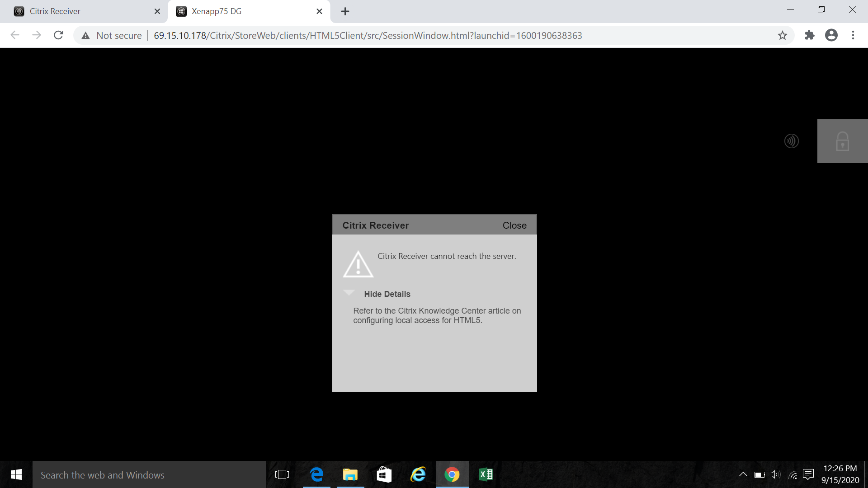The height and width of the screenshot is (488, 868).
Task: Open a new browser tab
Action: pos(345,11)
